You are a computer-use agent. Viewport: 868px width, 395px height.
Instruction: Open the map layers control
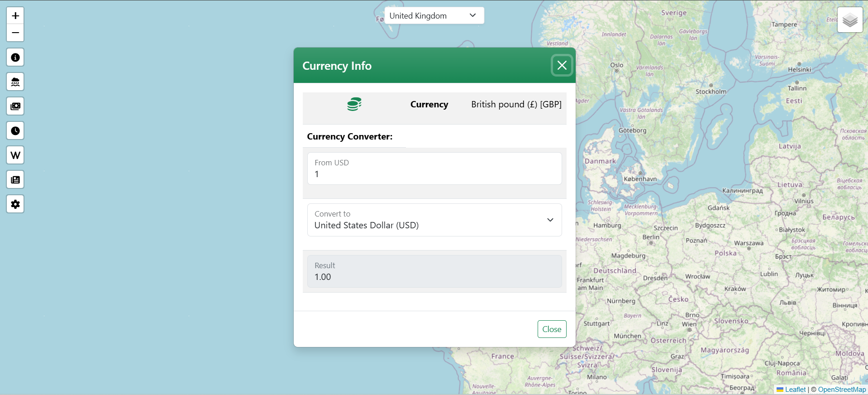[x=849, y=20]
